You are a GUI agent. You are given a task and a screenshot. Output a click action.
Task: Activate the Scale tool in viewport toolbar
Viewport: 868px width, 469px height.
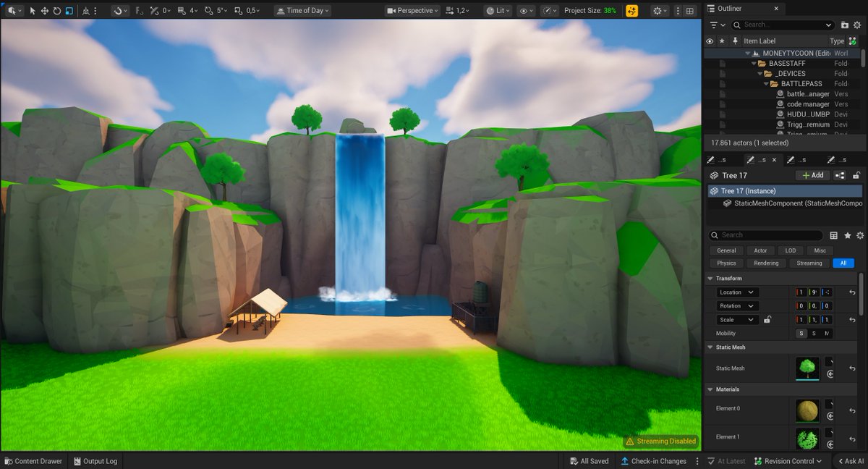[x=69, y=11]
